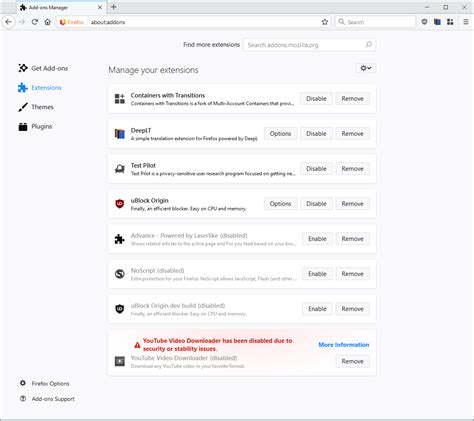Disable the Test Pilot extension
Screen dimensions: 474x421
click(316, 169)
